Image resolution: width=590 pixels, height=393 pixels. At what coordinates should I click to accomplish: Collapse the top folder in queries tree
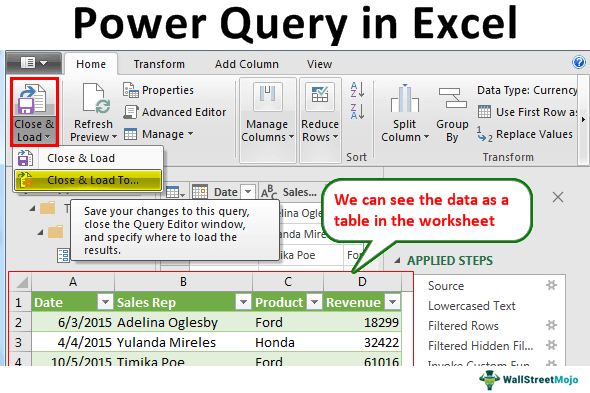point(33,208)
